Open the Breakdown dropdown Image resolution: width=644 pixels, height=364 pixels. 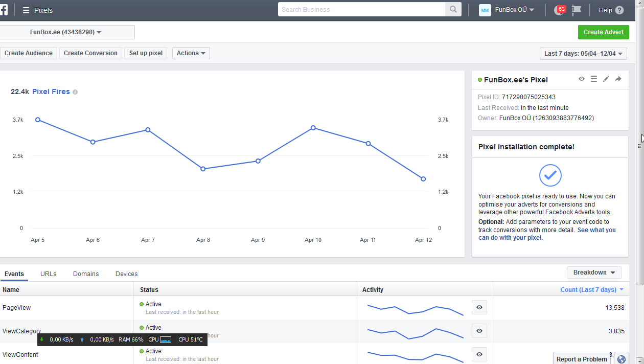594,272
